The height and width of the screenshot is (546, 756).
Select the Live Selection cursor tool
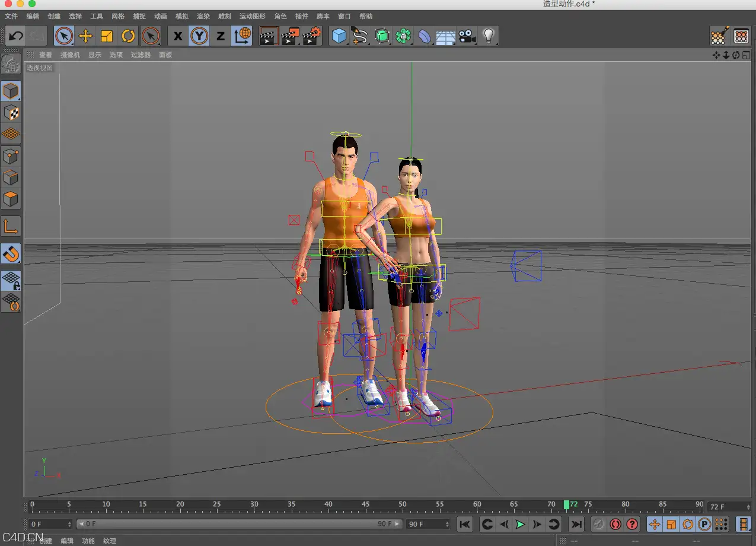click(x=64, y=36)
